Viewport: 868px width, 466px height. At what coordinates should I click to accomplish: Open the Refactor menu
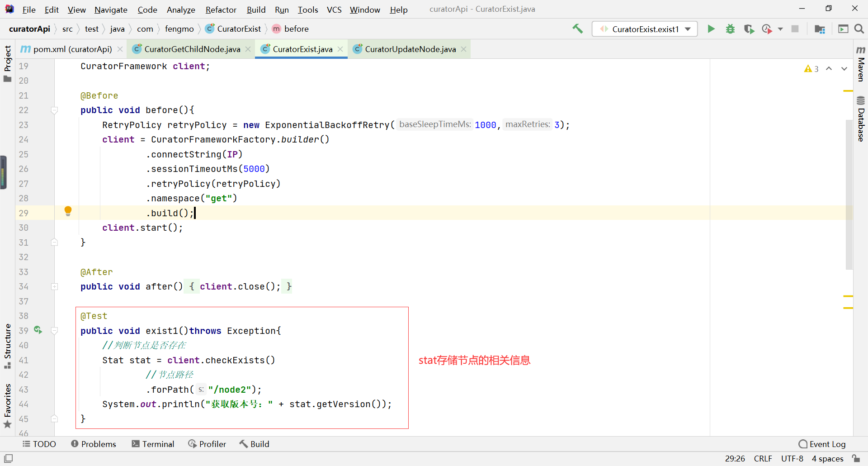[x=221, y=10]
